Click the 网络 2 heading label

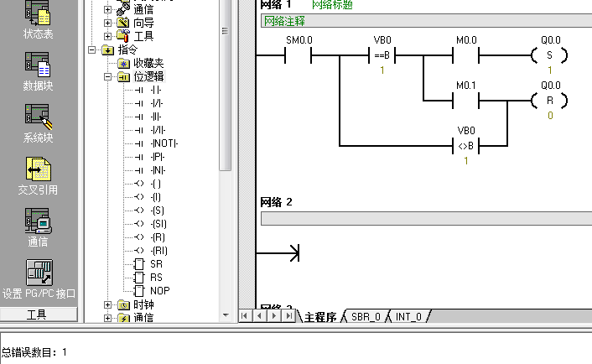tap(277, 202)
